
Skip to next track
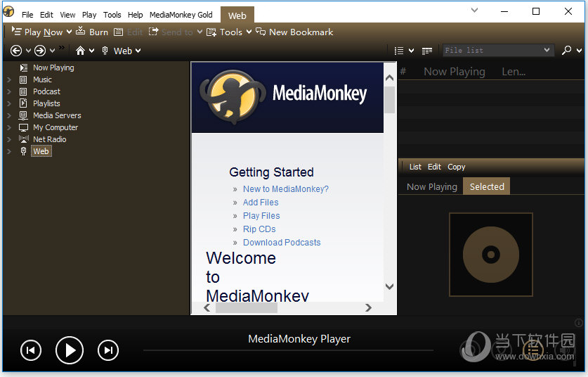coord(108,350)
